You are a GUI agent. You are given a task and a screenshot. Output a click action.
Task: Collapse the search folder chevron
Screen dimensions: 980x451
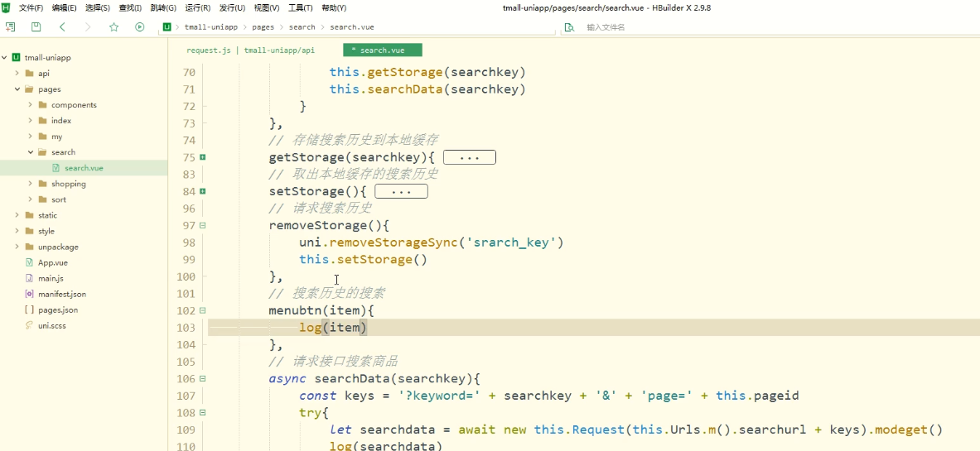pos(30,151)
